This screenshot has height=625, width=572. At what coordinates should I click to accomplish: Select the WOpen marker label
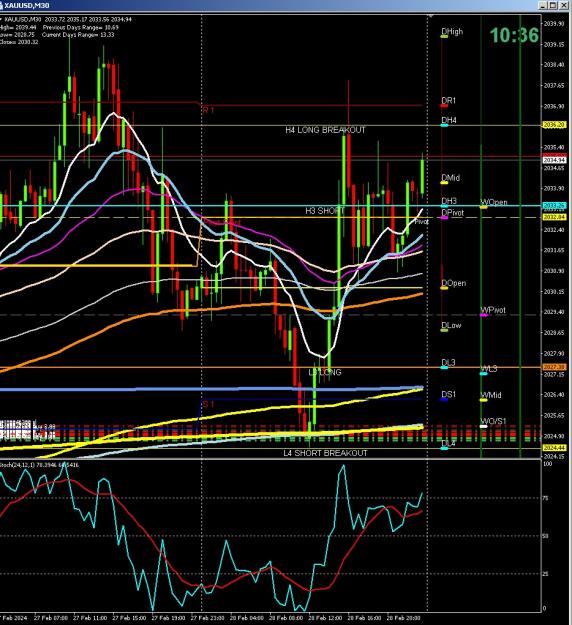[494, 202]
